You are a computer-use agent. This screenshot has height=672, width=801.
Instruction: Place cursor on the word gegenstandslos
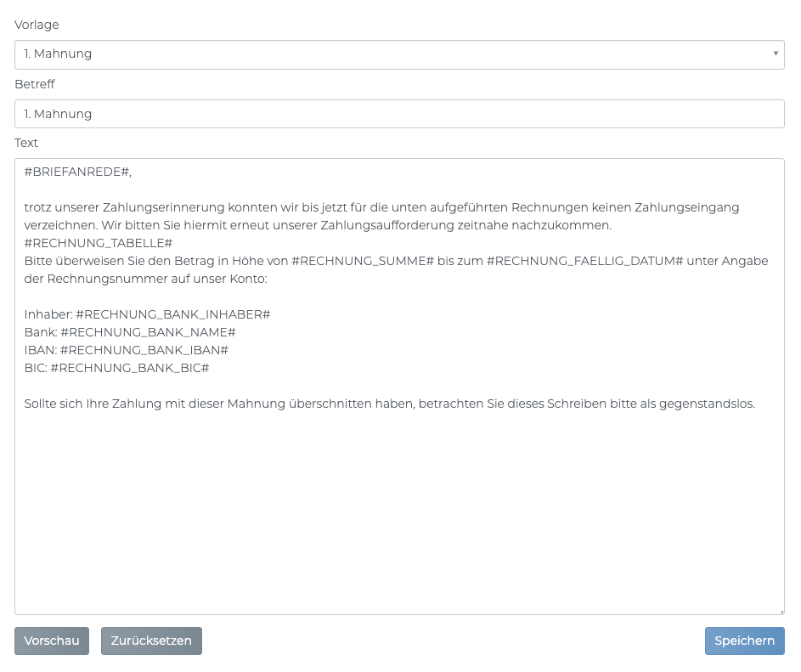pos(712,404)
